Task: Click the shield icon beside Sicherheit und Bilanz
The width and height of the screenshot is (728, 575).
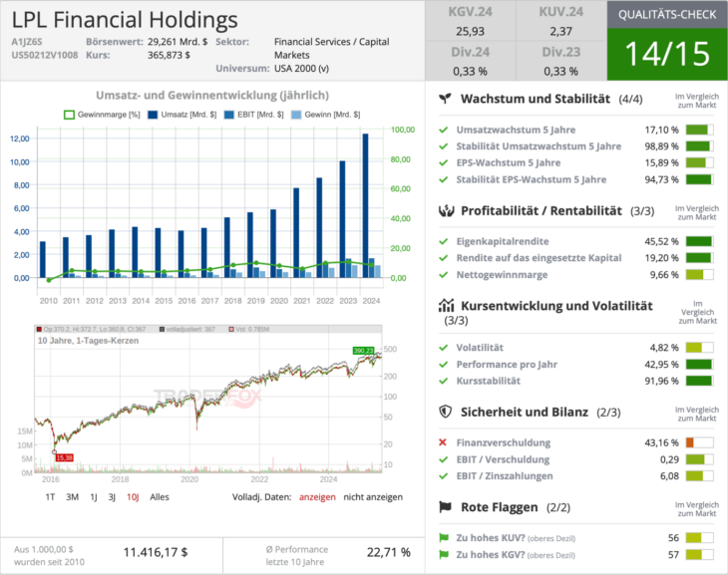Action: click(445, 412)
